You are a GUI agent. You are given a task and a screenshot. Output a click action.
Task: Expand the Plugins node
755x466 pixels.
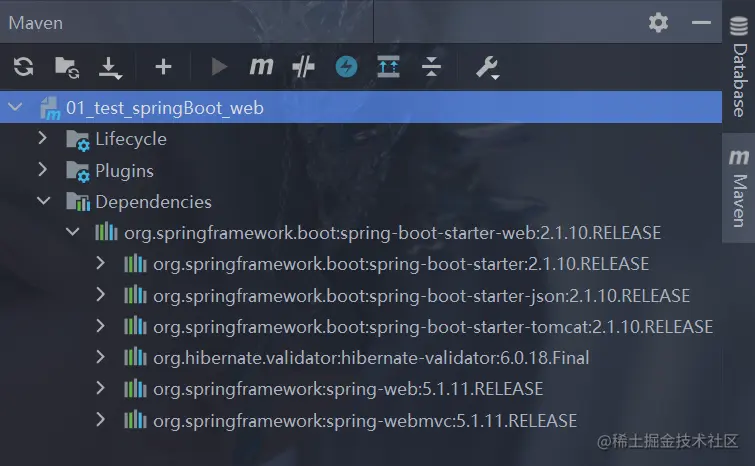tap(42, 169)
